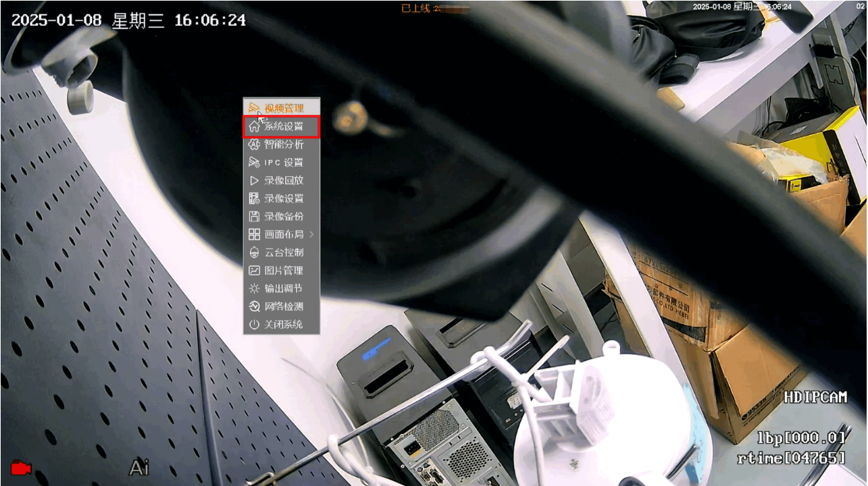This screenshot has width=868, height=486.
Task: Click the 录像备份 floppy disk icon
Action: pos(254,217)
